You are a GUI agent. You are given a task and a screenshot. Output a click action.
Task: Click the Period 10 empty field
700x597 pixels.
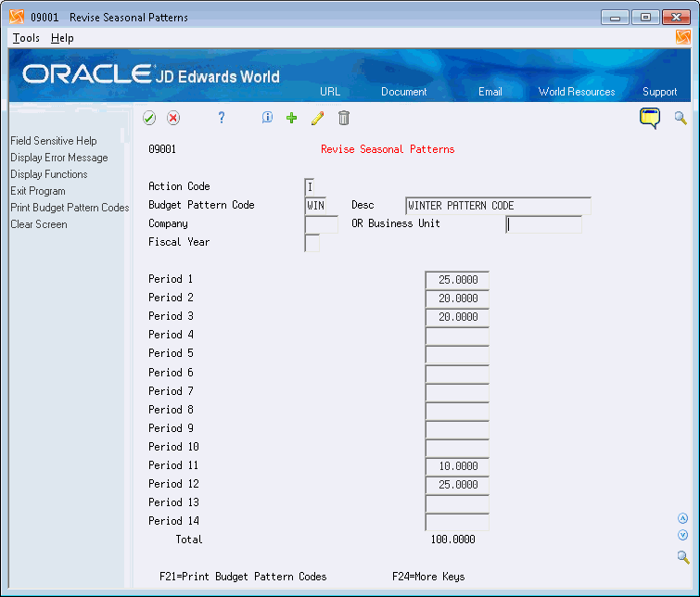[457, 448]
